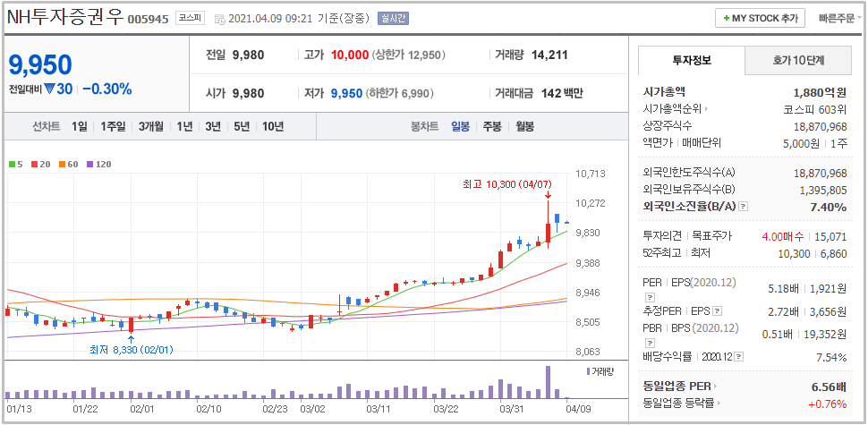
Task: Select the 3년 line chart period
Action: (213, 126)
